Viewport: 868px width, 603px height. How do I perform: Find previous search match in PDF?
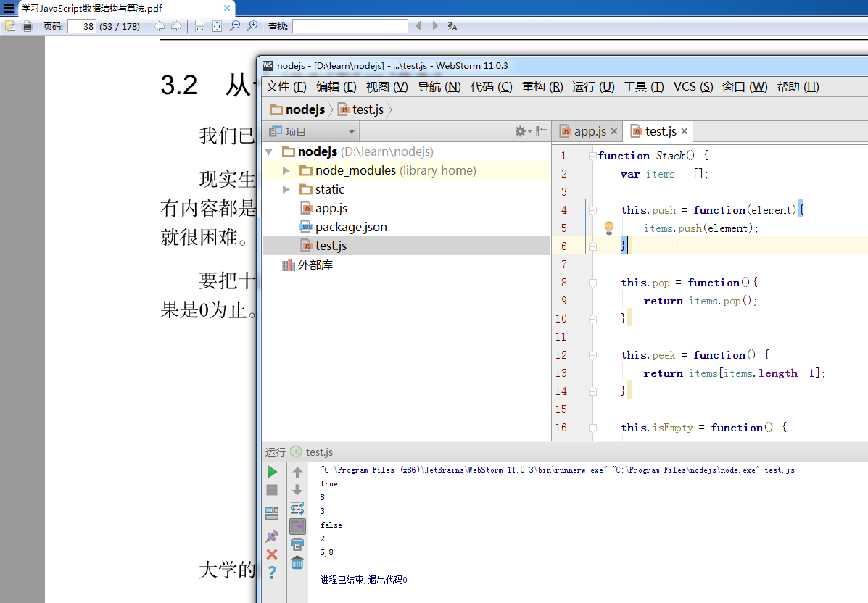tap(418, 26)
